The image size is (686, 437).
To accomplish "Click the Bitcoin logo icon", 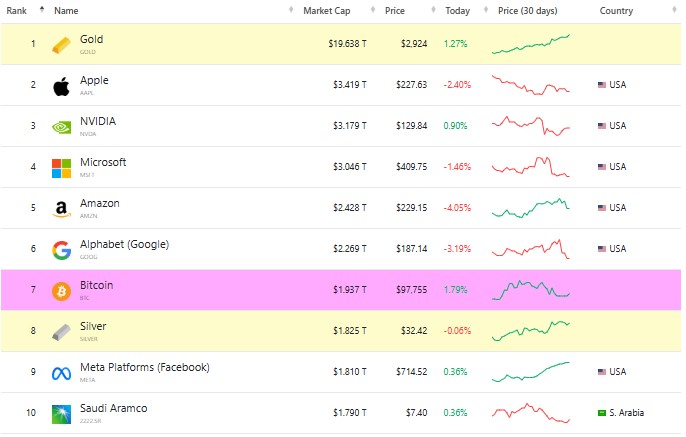I will click(61, 290).
